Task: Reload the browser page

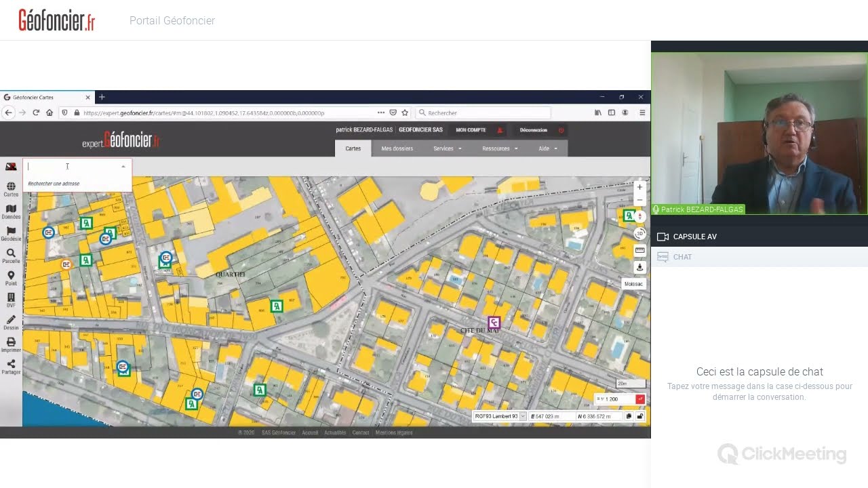Action: click(36, 113)
